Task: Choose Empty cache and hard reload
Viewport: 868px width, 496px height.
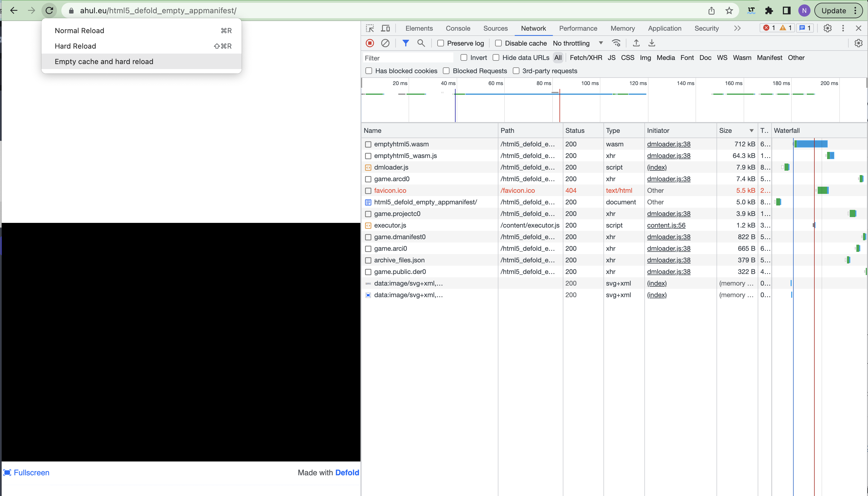Action: [x=142, y=61]
